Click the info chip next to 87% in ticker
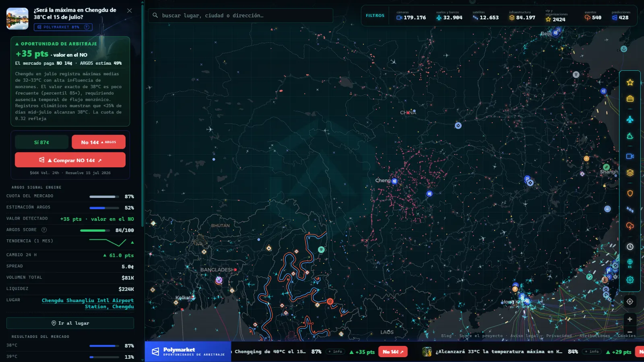Image resolution: width=644 pixels, height=362 pixels. tap(335, 352)
